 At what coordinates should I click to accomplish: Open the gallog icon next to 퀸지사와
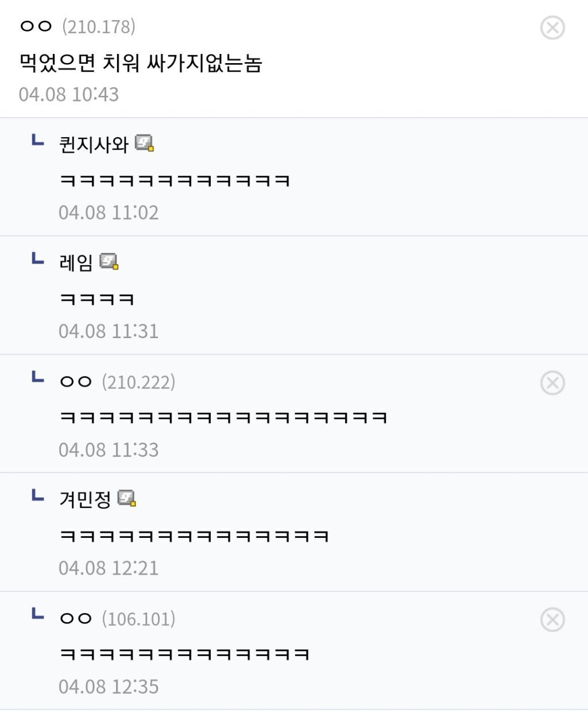click(x=145, y=143)
